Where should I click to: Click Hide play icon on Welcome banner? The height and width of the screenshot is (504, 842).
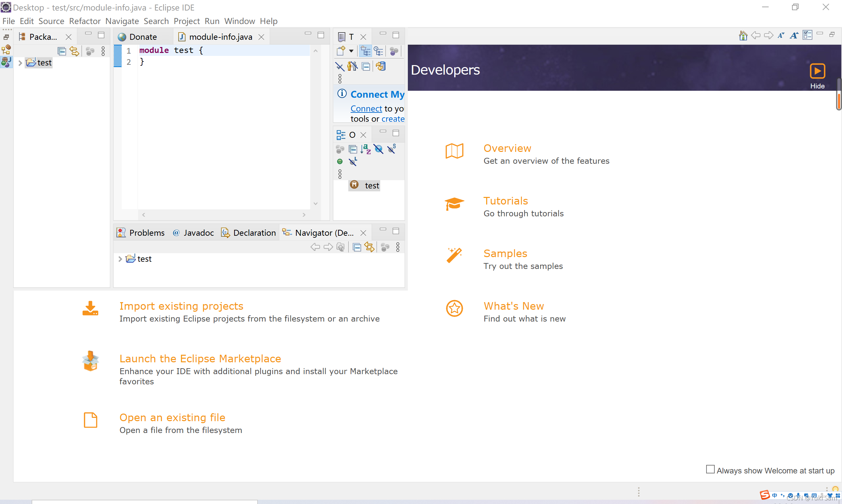click(x=817, y=71)
